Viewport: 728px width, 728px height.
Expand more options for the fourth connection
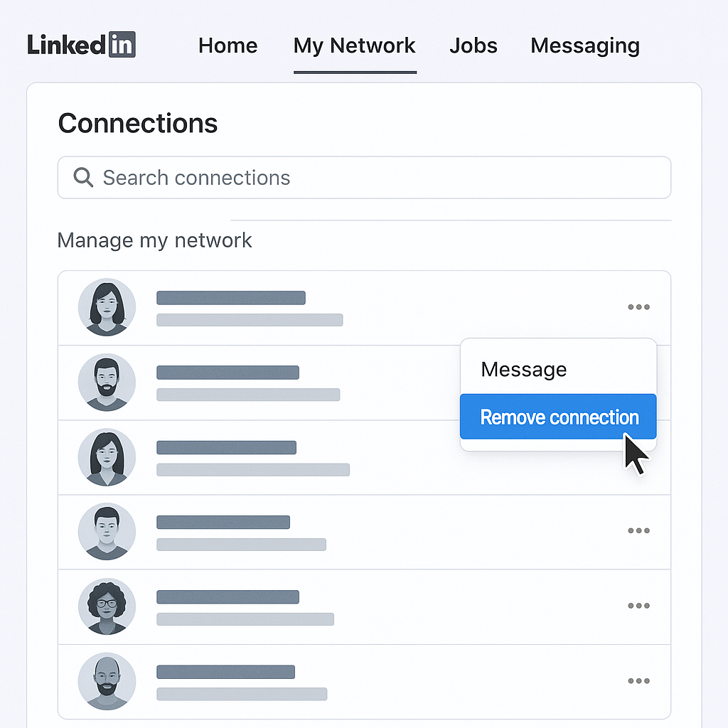coord(638,531)
